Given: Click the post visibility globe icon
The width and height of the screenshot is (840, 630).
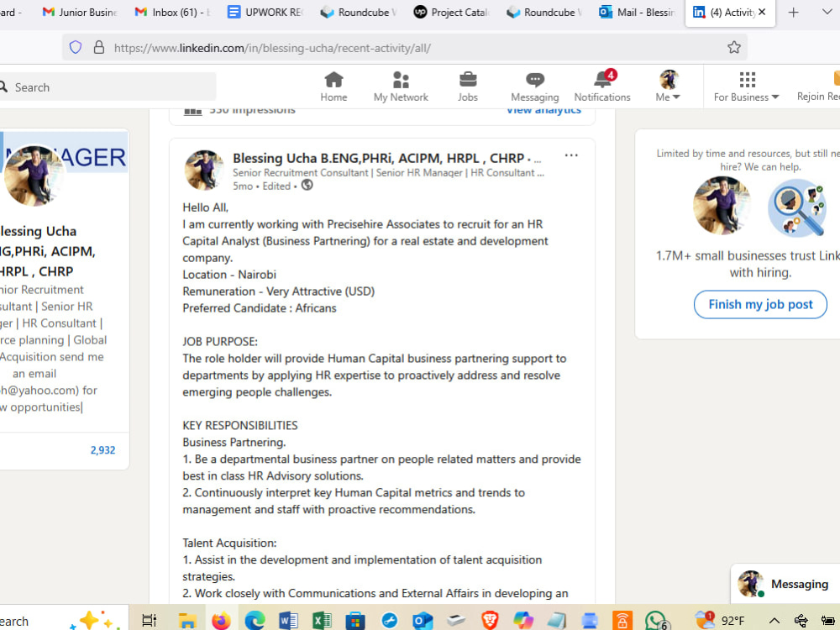Looking at the screenshot, I should pos(307,186).
